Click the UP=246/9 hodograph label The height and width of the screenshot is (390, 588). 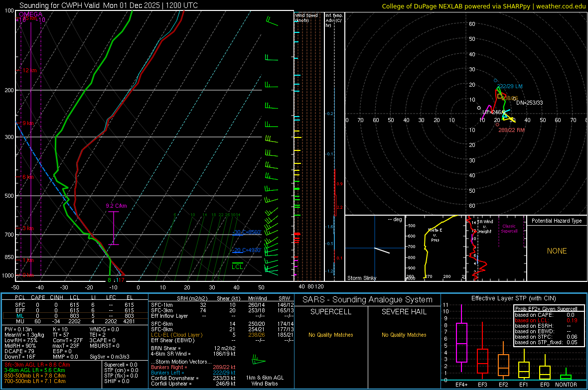tap(493, 112)
